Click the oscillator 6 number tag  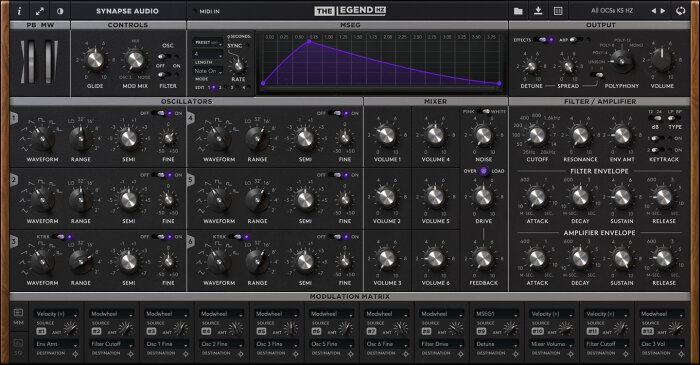[191, 241]
